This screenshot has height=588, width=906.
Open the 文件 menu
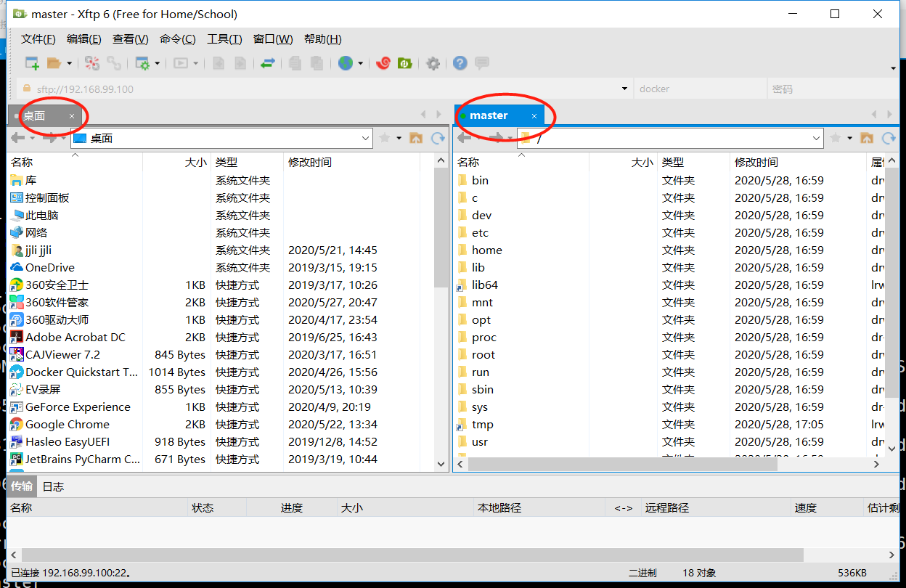pyautogui.click(x=38, y=38)
